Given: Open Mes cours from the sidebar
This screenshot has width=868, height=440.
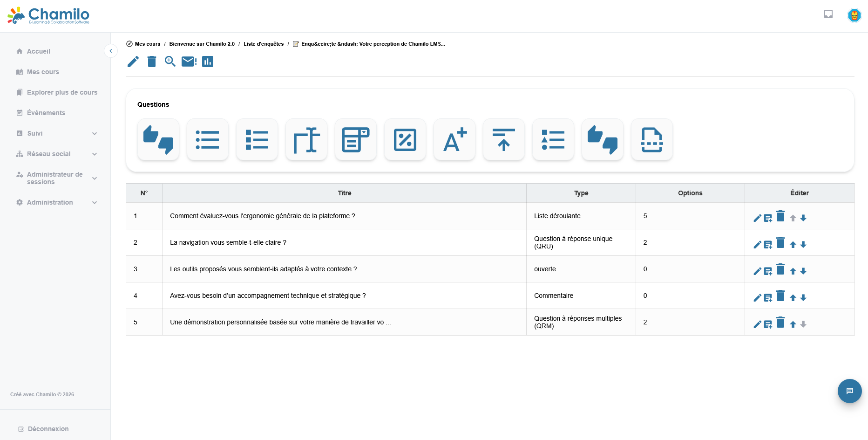Looking at the screenshot, I should coord(43,72).
